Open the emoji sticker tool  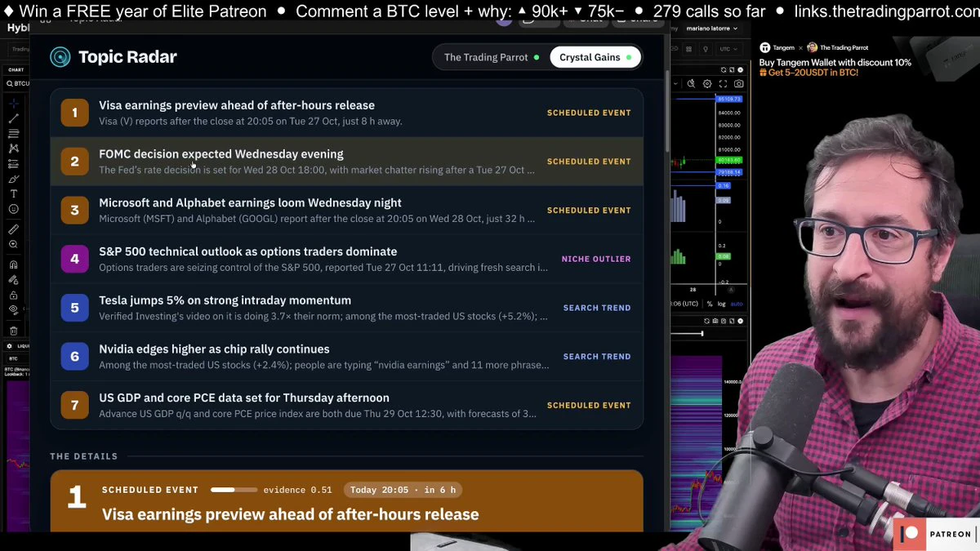[13, 209]
